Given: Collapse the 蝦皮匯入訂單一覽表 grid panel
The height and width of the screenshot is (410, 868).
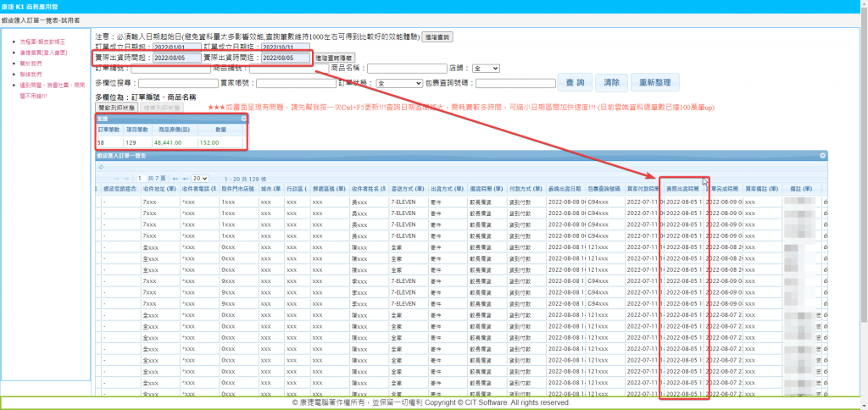Looking at the screenshot, I should pos(821,156).
